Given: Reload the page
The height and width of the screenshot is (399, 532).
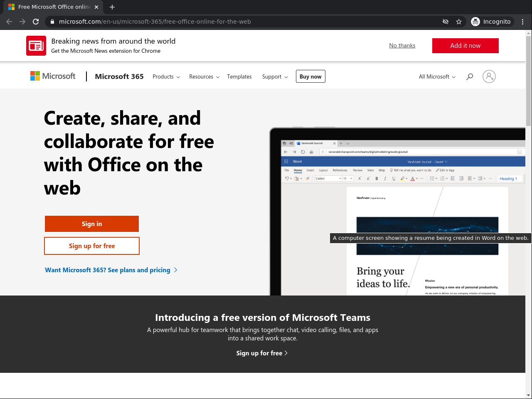Looking at the screenshot, I should [36, 22].
